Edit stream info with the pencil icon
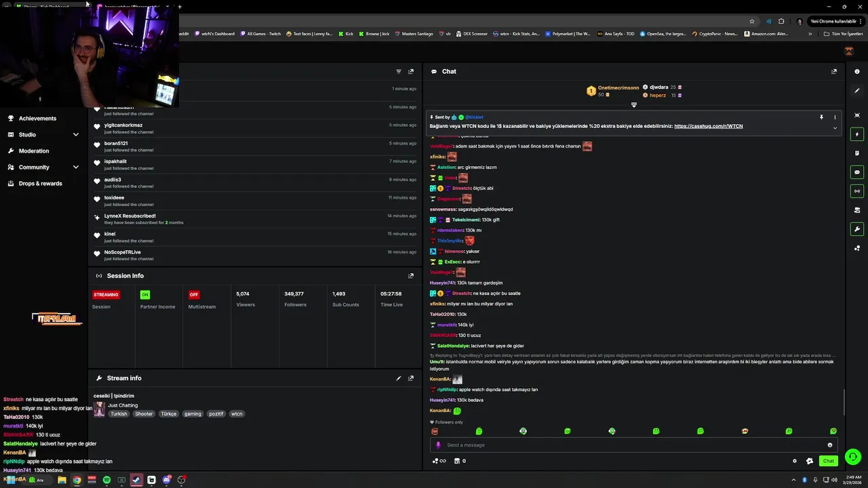Image resolution: width=868 pixels, height=488 pixels. tap(399, 378)
